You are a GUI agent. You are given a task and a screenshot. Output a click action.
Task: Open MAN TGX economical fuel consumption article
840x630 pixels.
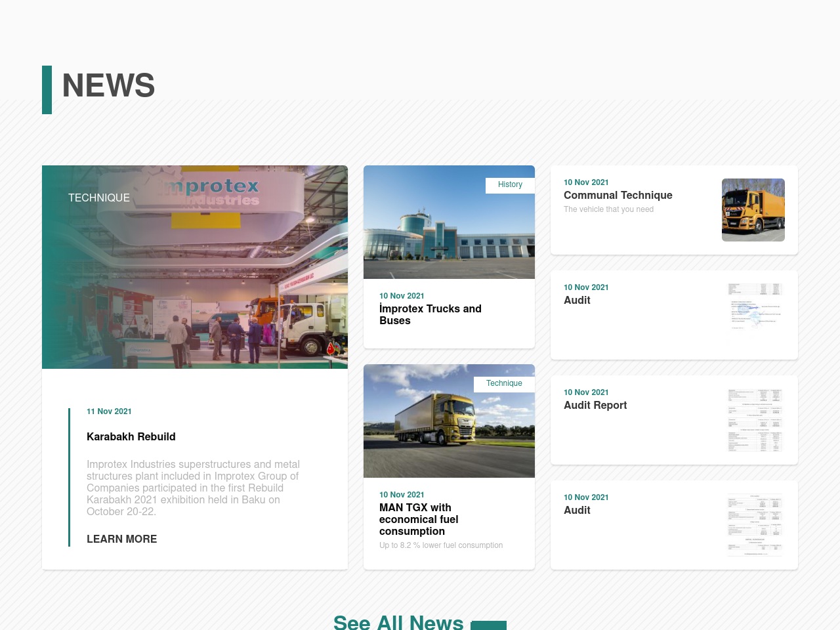[x=419, y=519]
